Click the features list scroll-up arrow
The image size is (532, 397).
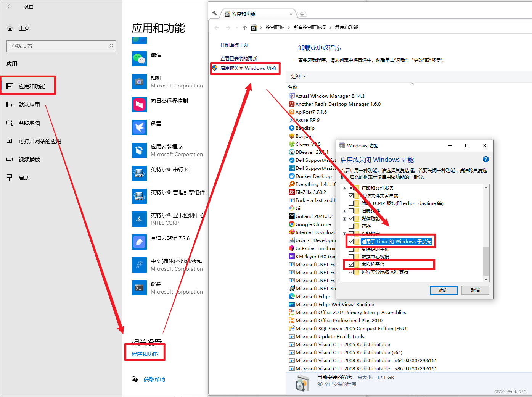click(x=486, y=188)
